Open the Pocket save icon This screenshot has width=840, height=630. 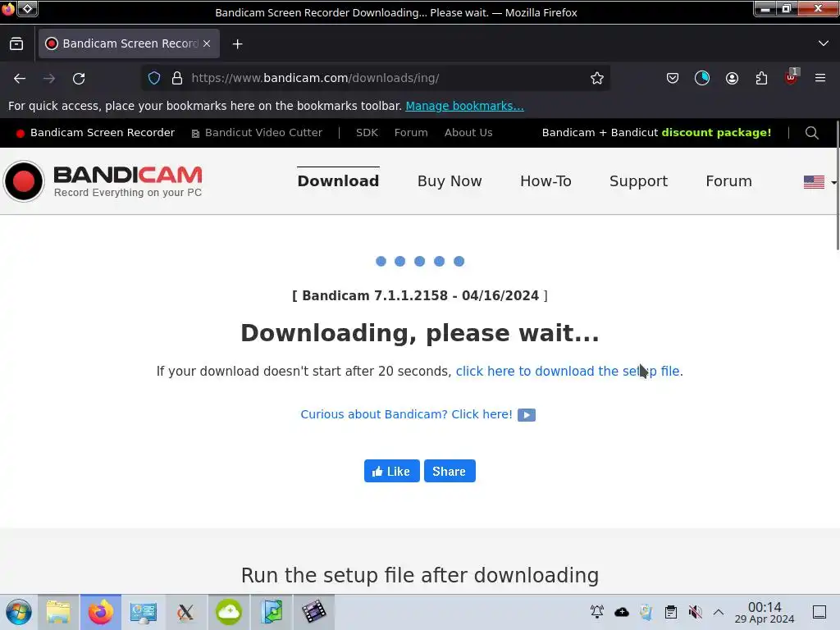click(673, 78)
